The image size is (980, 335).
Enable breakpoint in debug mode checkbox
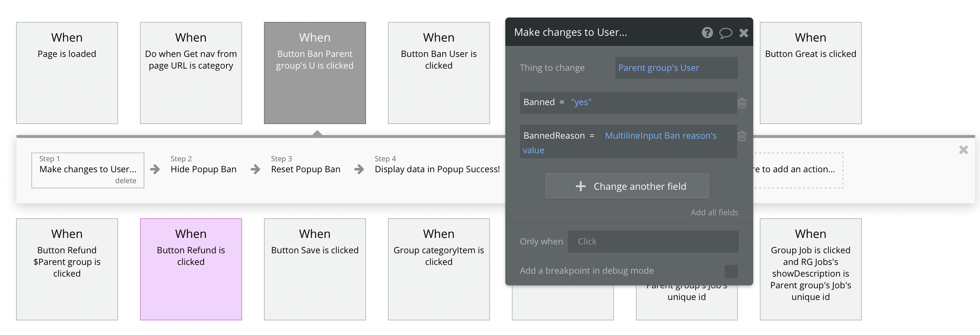click(x=731, y=271)
